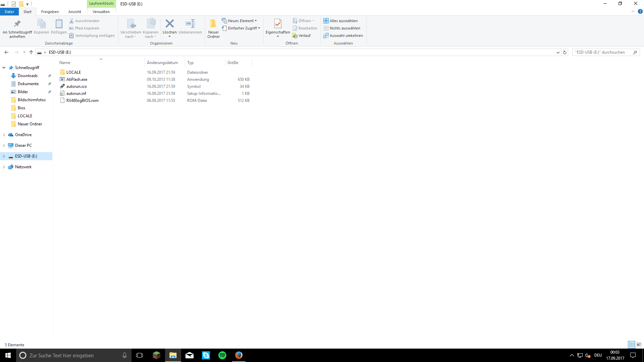This screenshot has height=362, width=644.
Task: Expand the Dieser PC tree node
Action: click(4, 145)
